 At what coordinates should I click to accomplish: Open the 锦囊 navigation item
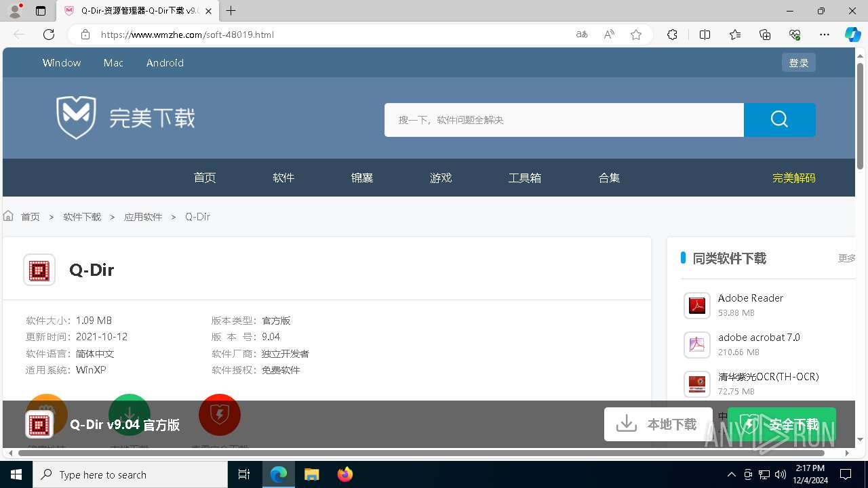point(362,178)
